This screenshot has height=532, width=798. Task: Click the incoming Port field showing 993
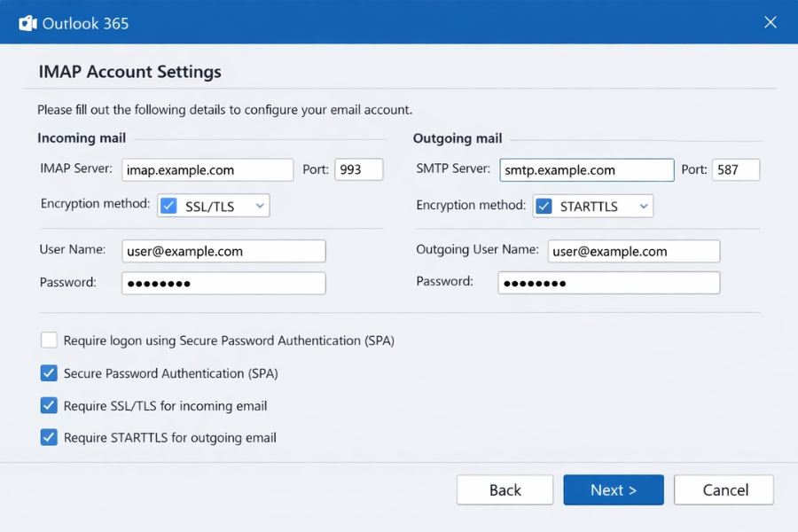(x=358, y=169)
